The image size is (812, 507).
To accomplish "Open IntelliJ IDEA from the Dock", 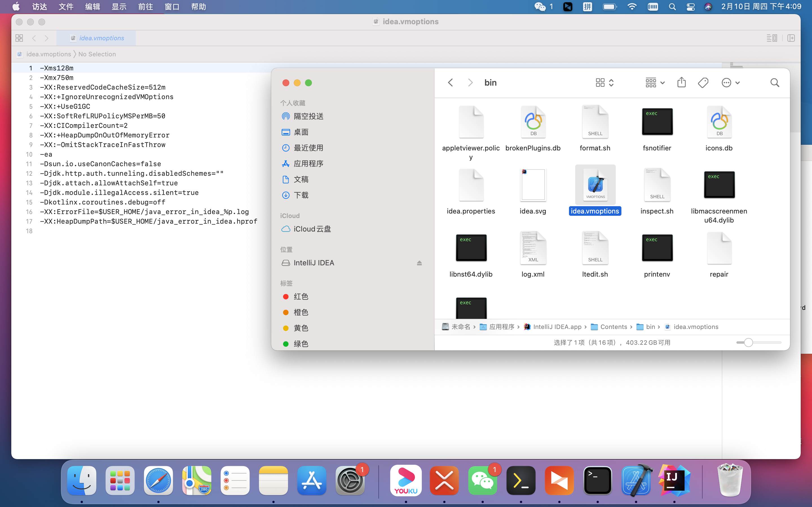I will point(674,481).
